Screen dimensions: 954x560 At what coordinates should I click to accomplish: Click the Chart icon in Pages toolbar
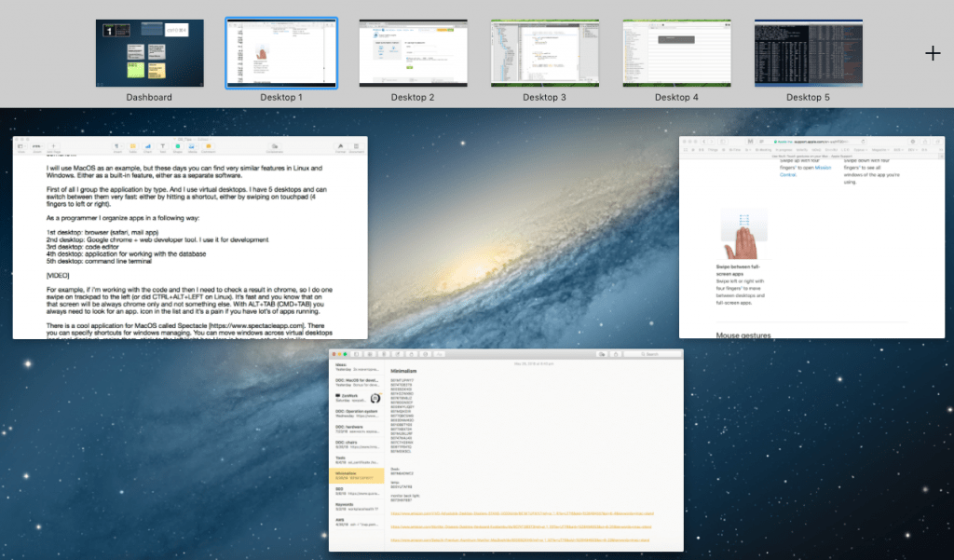coord(147,146)
